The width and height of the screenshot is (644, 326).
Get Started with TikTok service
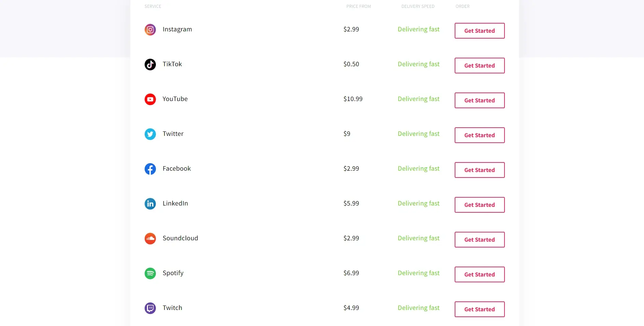[x=480, y=66]
